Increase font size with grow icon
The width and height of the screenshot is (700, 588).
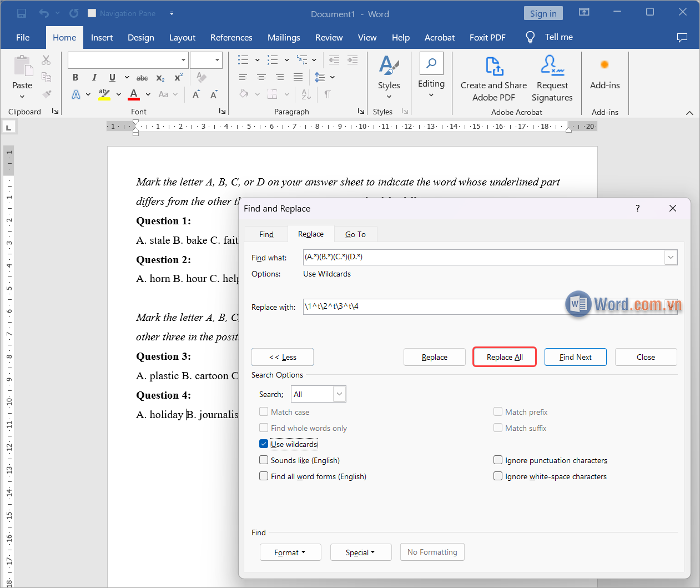tap(196, 94)
